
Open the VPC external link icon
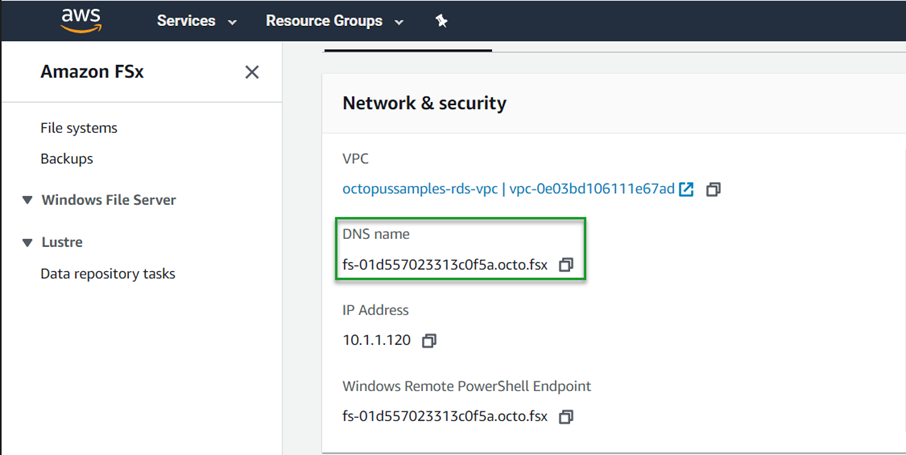pos(686,189)
